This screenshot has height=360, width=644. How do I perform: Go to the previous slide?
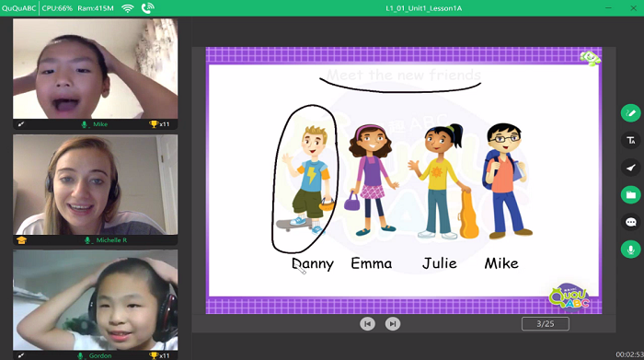pos(368,324)
